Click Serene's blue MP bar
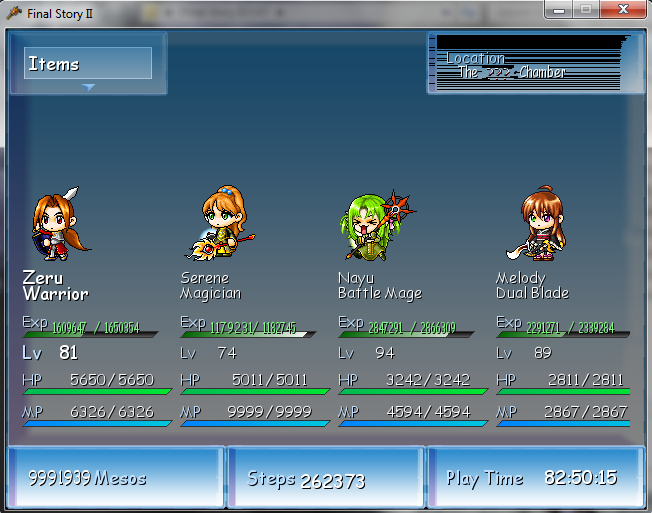652x513 pixels. [255, 423]
